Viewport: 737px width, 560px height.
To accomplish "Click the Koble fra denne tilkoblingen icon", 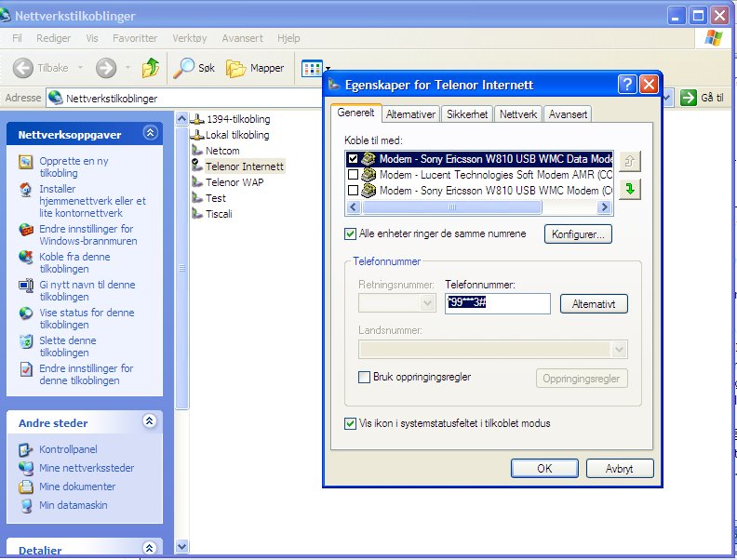I will tap(26, 258).
